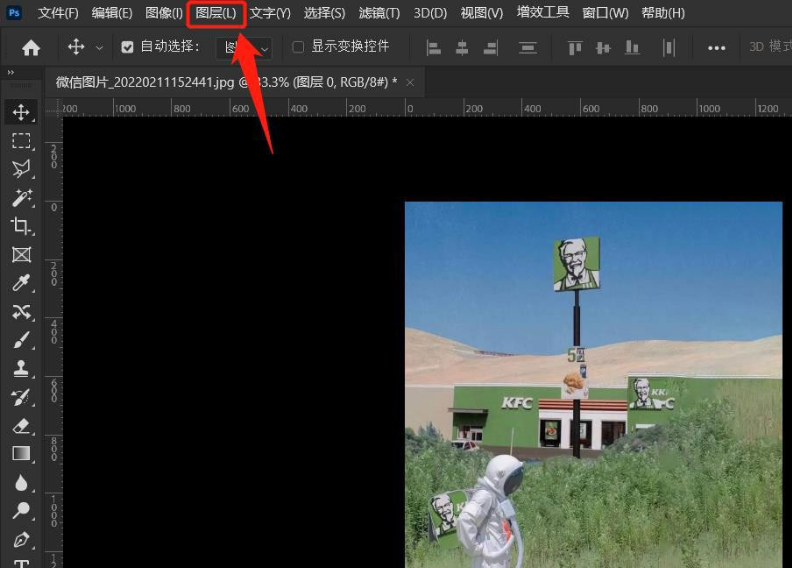Activate the 微信图片_20220211152441.jpg document tab

coord(226,82)
